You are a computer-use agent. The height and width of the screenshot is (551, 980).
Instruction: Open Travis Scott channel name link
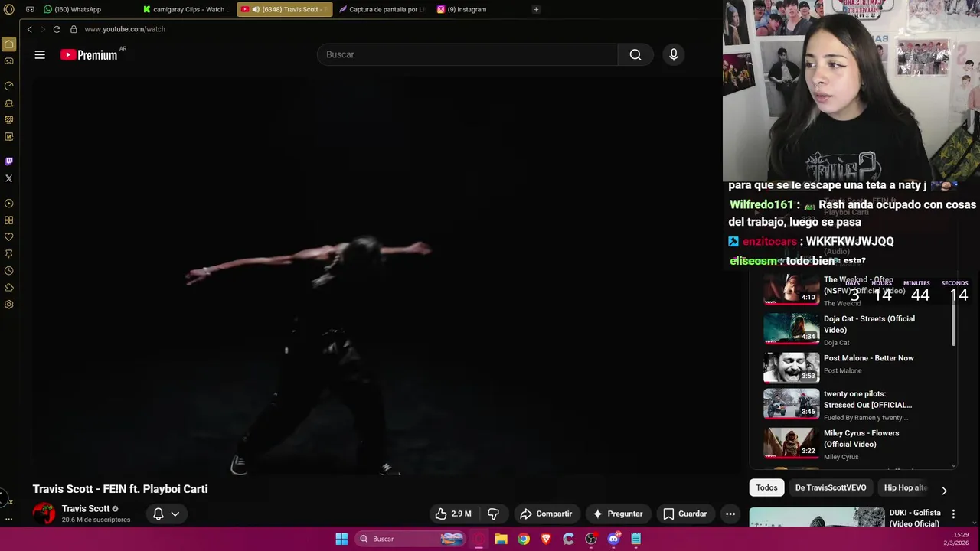86,509
